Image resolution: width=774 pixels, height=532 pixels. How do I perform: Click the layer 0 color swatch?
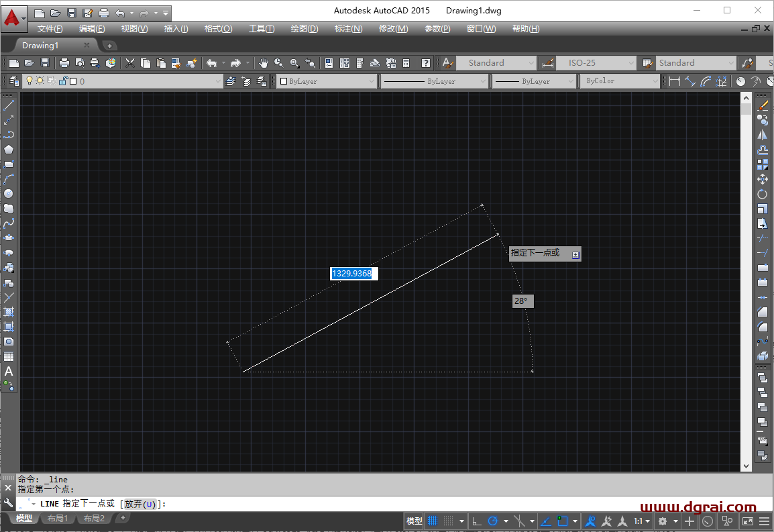(73, 81)
